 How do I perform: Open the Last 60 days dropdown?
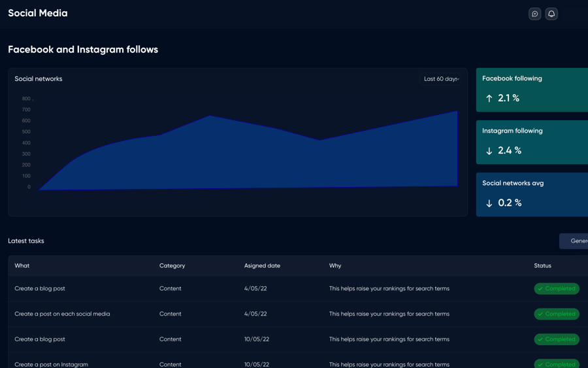(441, 79)
